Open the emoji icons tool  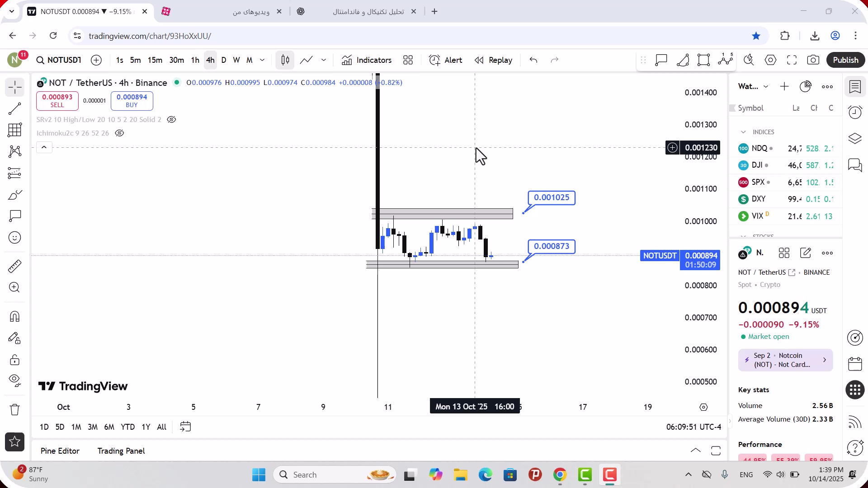coord(15,238)
